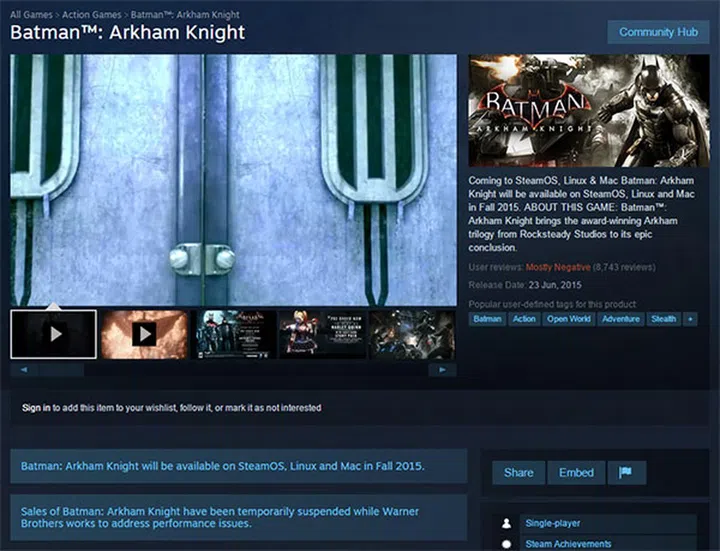
Task: Open the Community Hub
Action: click(658, 32)
